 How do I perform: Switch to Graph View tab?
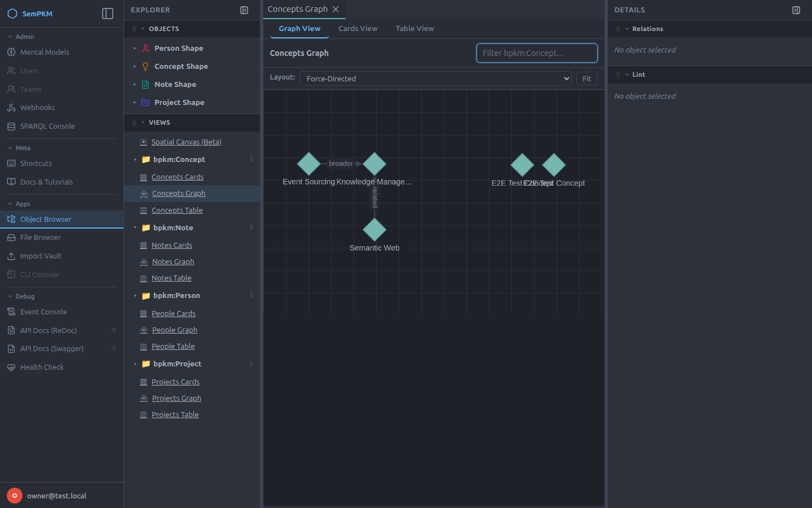point(299,29)
